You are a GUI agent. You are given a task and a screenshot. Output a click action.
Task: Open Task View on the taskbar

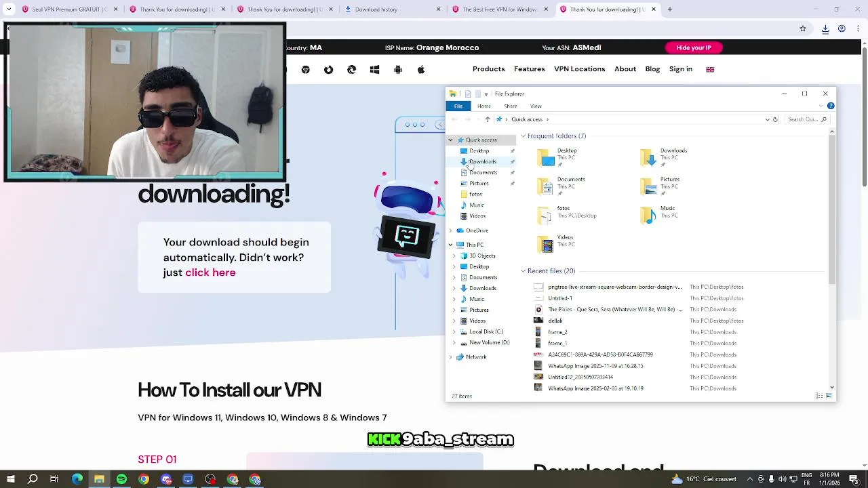[54, 479]
